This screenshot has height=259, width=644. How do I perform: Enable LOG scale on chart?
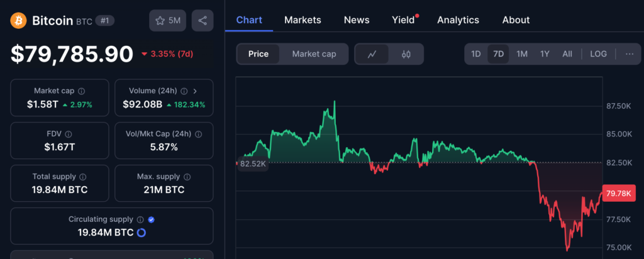tap(598, 54)
